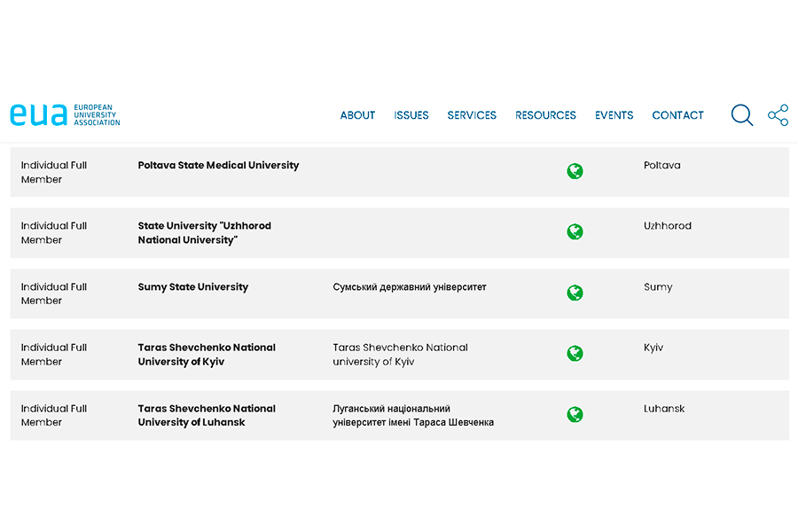Click the EUA logo in header

[x=65, y=115]
